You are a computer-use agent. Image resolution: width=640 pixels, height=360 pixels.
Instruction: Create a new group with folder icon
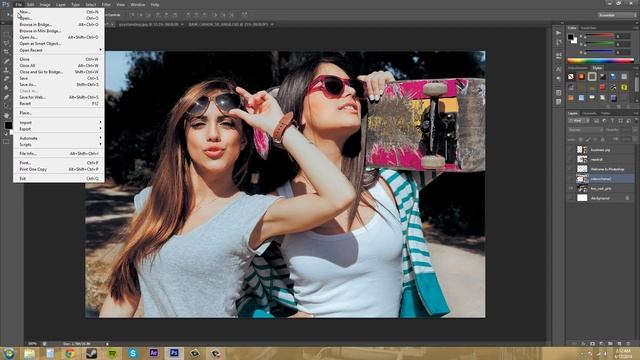(610, 344)
